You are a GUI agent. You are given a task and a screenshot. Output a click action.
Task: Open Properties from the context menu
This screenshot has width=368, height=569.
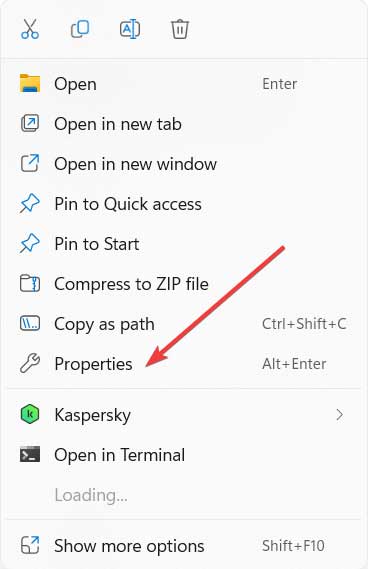coord(184,364)
